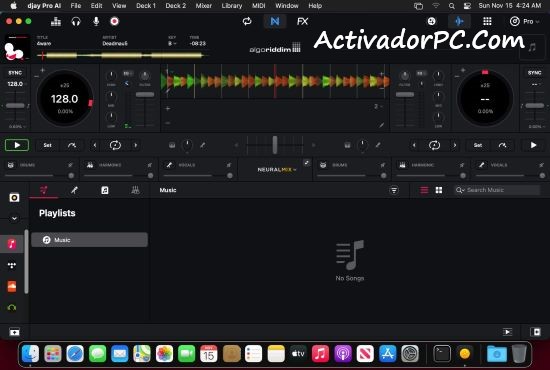The height and width of the screenshot is (370, 550).
Task: Open the Deck 1 menu
Action: (146, 6)
